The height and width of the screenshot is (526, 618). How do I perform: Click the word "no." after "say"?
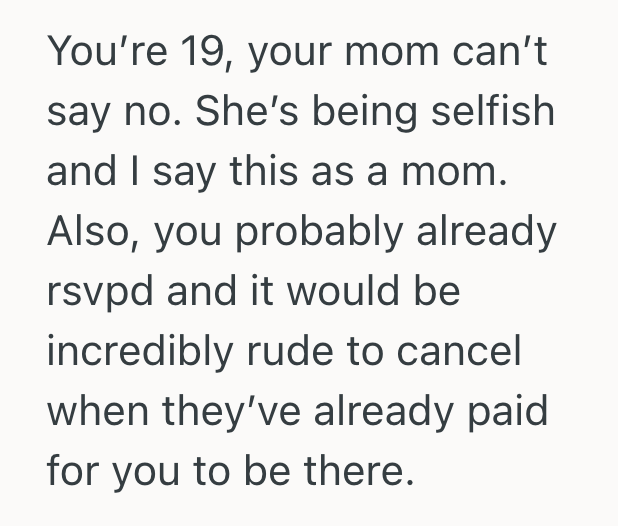pos(150,111)
